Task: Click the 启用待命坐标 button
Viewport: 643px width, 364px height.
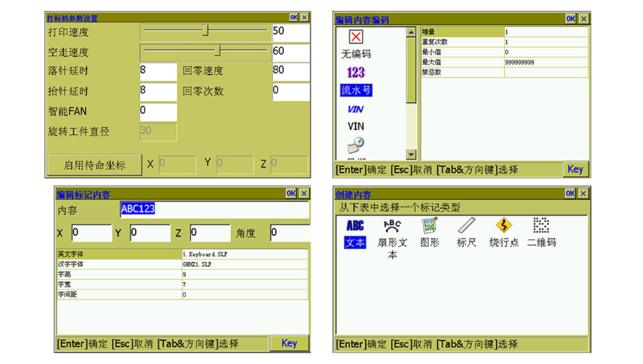Action: point(95,165)
